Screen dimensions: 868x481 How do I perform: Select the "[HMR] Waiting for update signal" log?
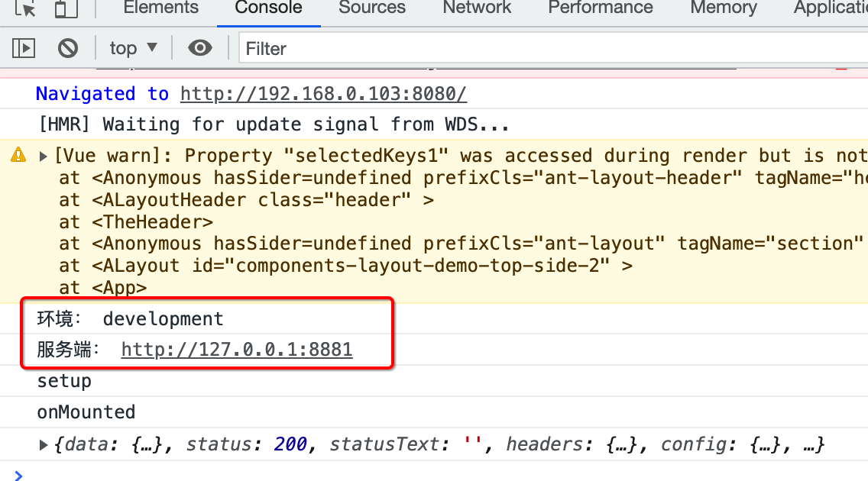click(x=274, y=124)
